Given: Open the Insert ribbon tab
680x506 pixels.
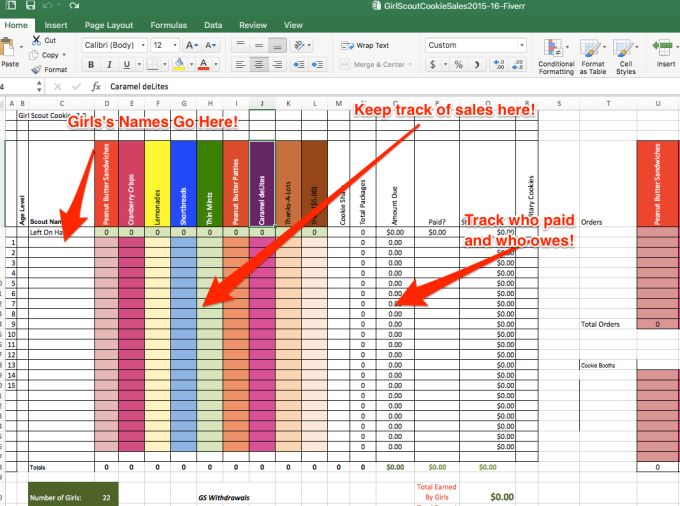Looking at the screenshot, I should coord(56,25).
